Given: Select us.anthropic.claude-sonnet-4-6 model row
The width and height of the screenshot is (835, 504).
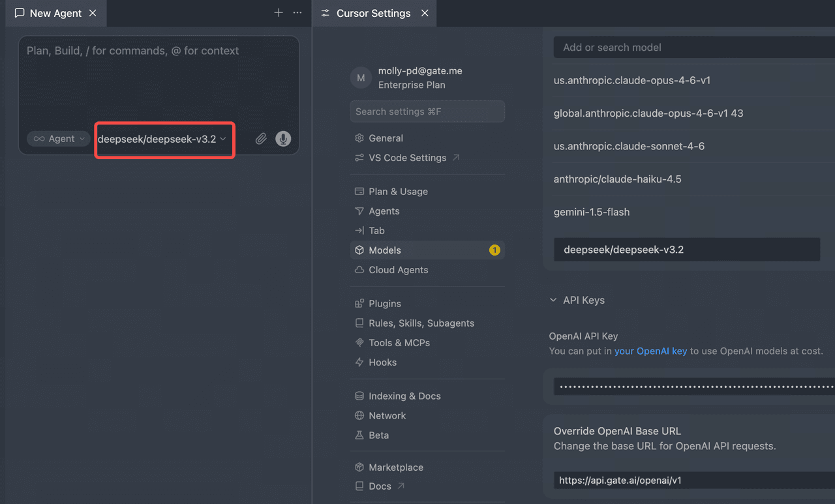Looking at the screenshot, I should click(694, 146).
